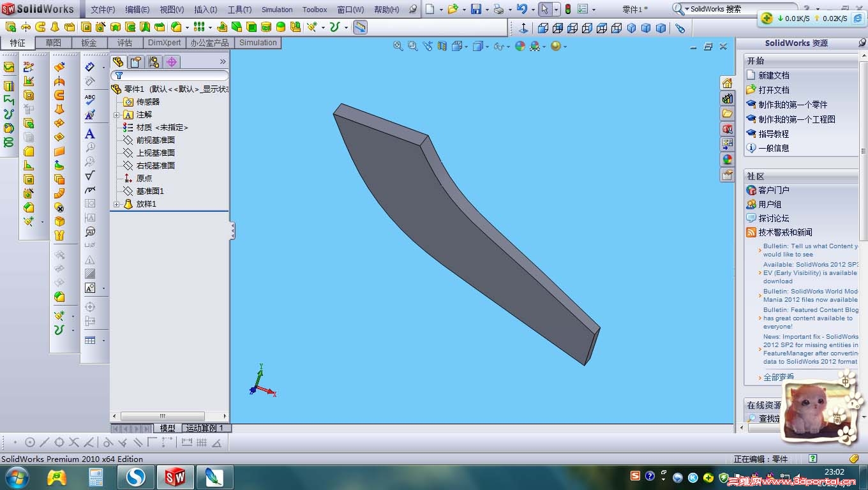868x490 pixels.
Task: Open the ConfigurationManager tab icon
Action: tap(154, 62)
